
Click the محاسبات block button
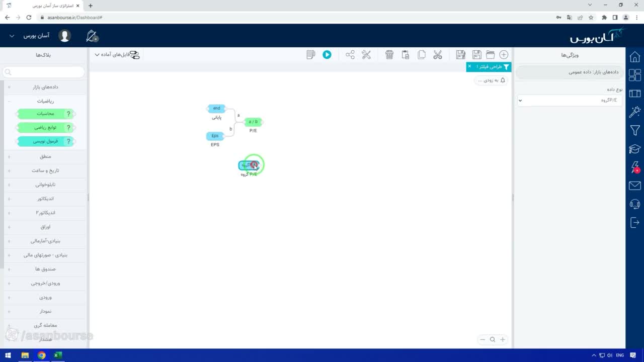45,114
